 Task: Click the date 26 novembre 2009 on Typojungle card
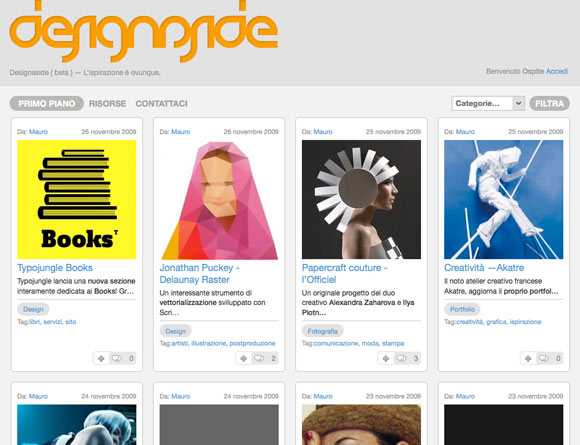click(109, 132)
